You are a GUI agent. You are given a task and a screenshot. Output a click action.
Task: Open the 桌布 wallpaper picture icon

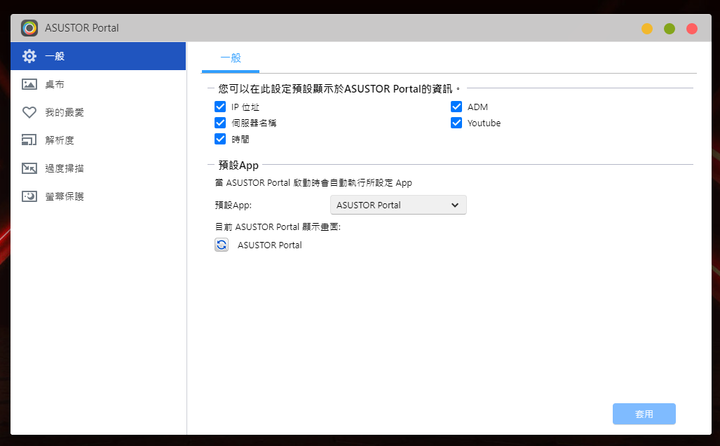(x=29, y=84)
